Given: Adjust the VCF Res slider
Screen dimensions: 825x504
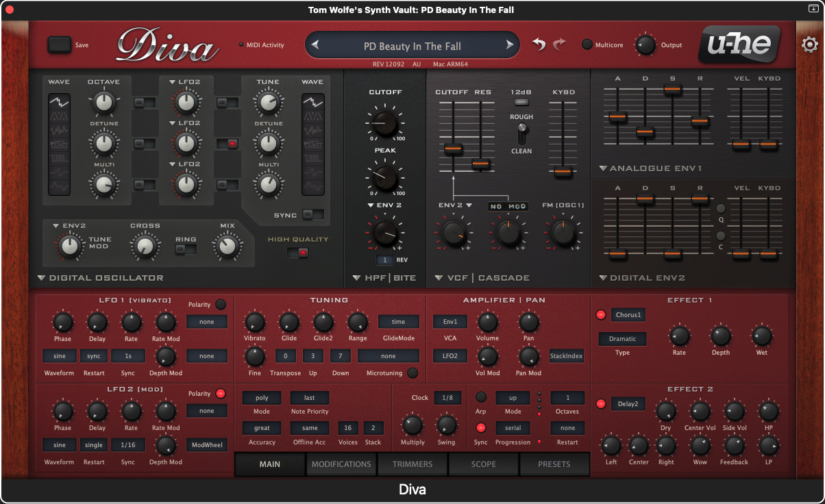Looking at the screenshot, I should click(481, 164).
